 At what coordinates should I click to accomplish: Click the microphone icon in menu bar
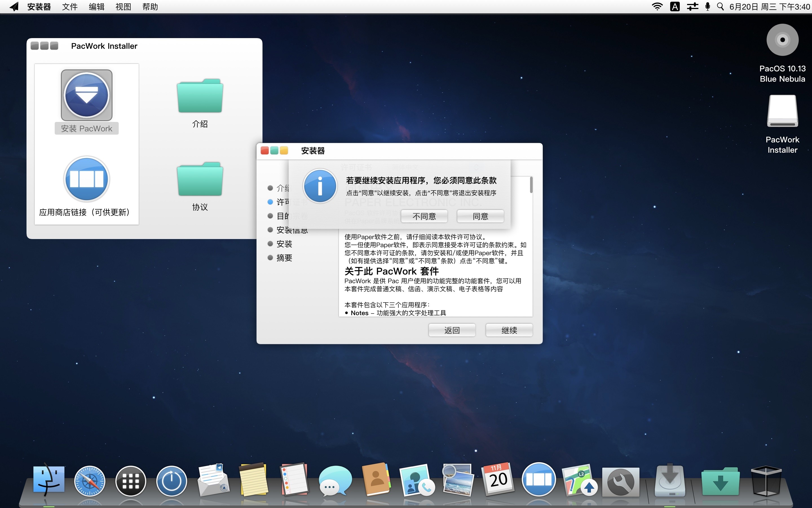(708, 7)
